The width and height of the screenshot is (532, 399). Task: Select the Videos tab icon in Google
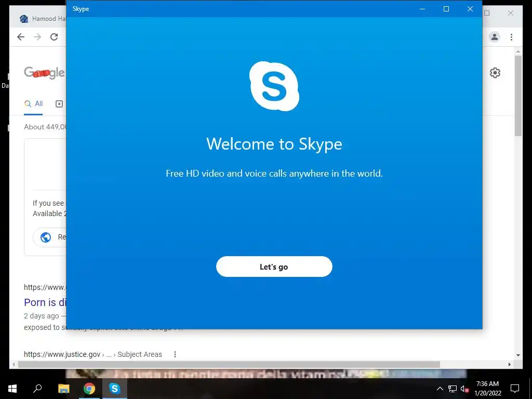pos(59,104)
